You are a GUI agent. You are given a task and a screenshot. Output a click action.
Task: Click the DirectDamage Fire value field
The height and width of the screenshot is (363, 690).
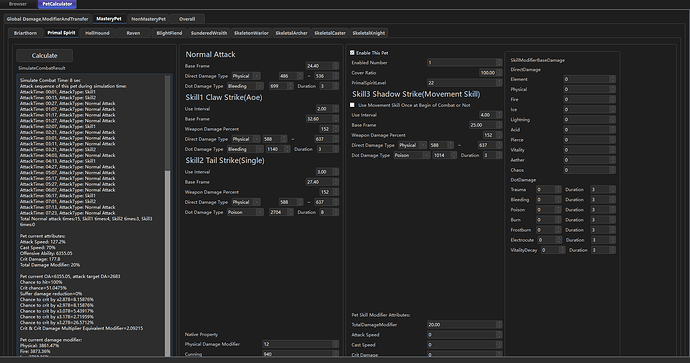[x=589, y=99]
